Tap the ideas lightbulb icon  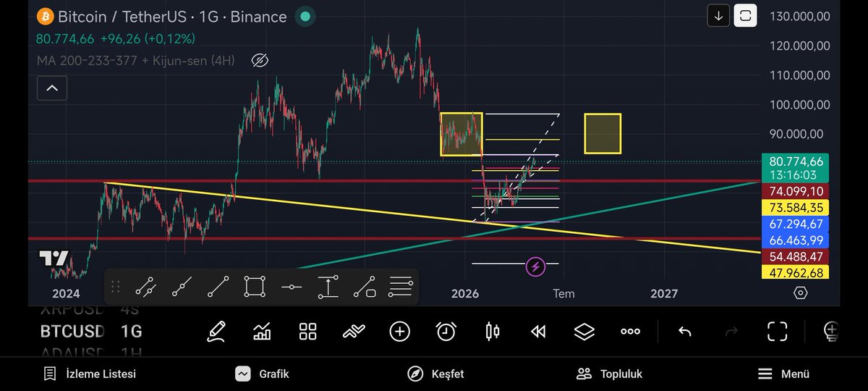pos(830,332)
